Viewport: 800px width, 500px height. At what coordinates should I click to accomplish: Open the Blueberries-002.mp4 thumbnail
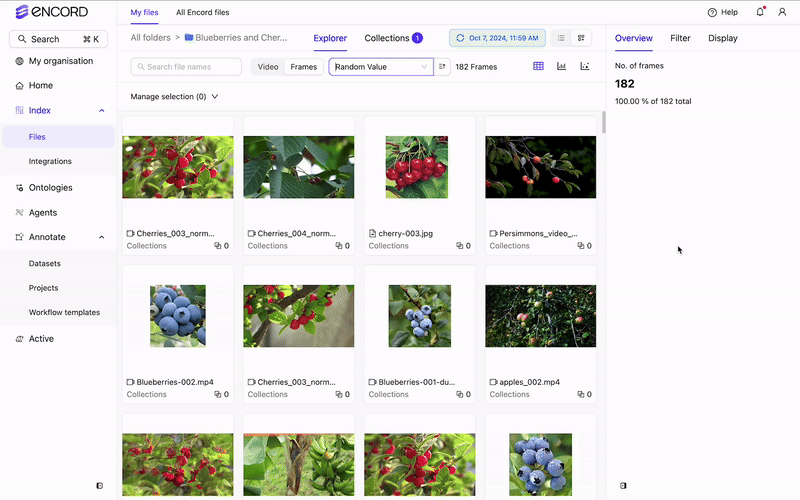178,316
